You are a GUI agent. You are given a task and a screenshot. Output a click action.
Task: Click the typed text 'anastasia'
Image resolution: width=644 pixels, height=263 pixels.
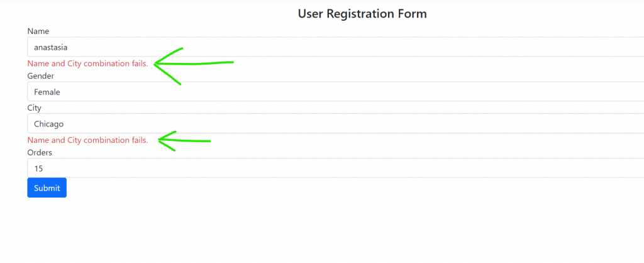(50, 47)
